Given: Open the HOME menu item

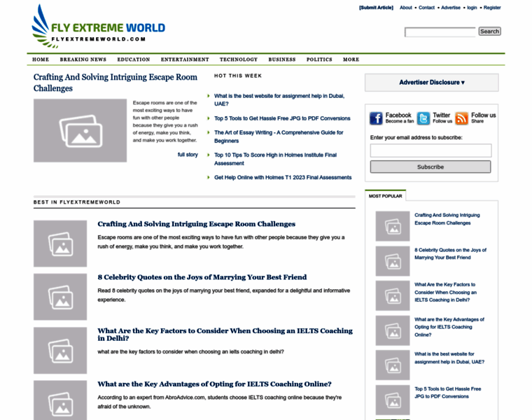Looking at the screenshot, I should click(41, 59).
